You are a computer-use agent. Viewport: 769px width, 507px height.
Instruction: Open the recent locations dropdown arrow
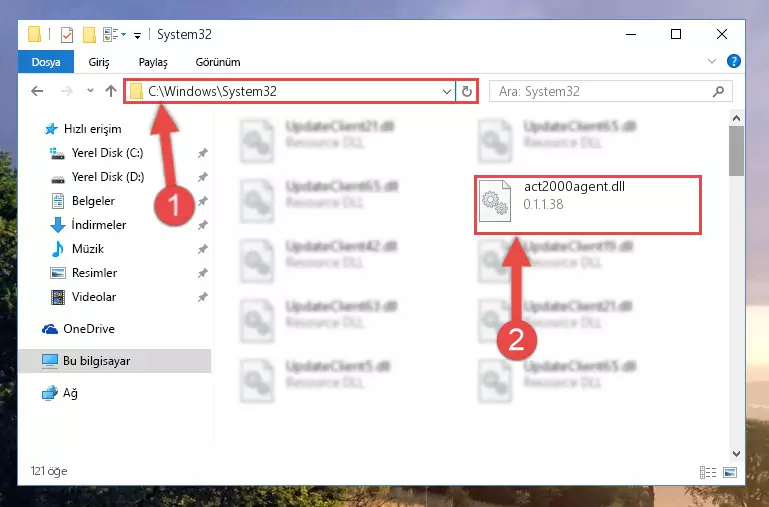point(90,91)
